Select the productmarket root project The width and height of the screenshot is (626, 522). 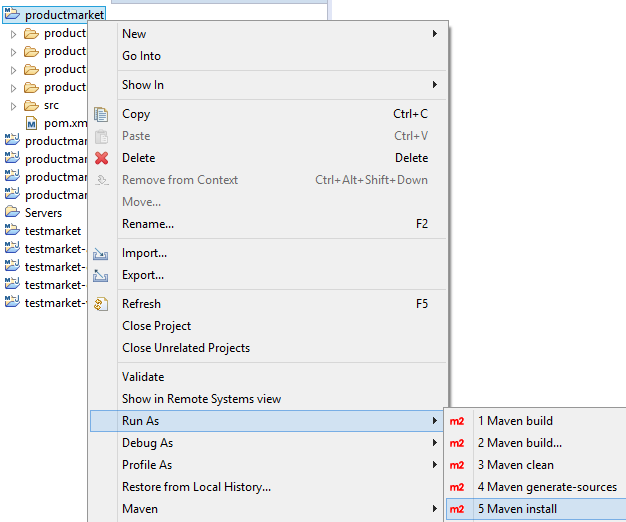pos(64,15)
